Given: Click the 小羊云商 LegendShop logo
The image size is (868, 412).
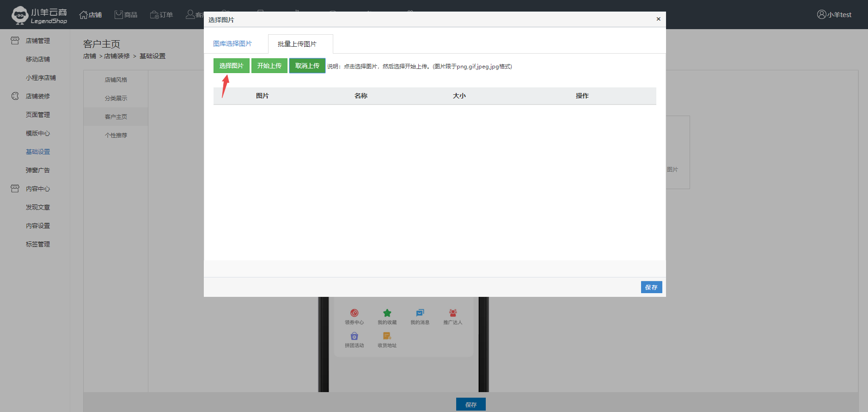Looking at the screenshot, I should 40,15.
